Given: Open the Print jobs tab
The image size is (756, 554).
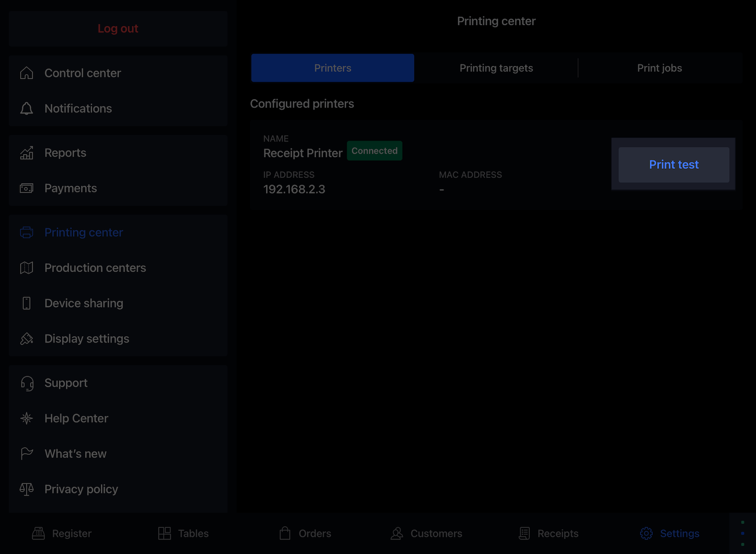Looking at the screenshot, I should [659, 68].
